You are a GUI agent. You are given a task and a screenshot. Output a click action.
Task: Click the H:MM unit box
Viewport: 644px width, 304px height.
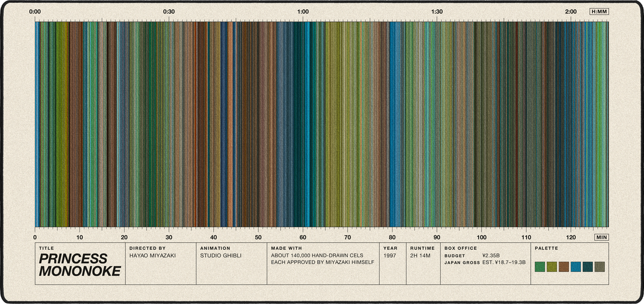pos(599,11)
